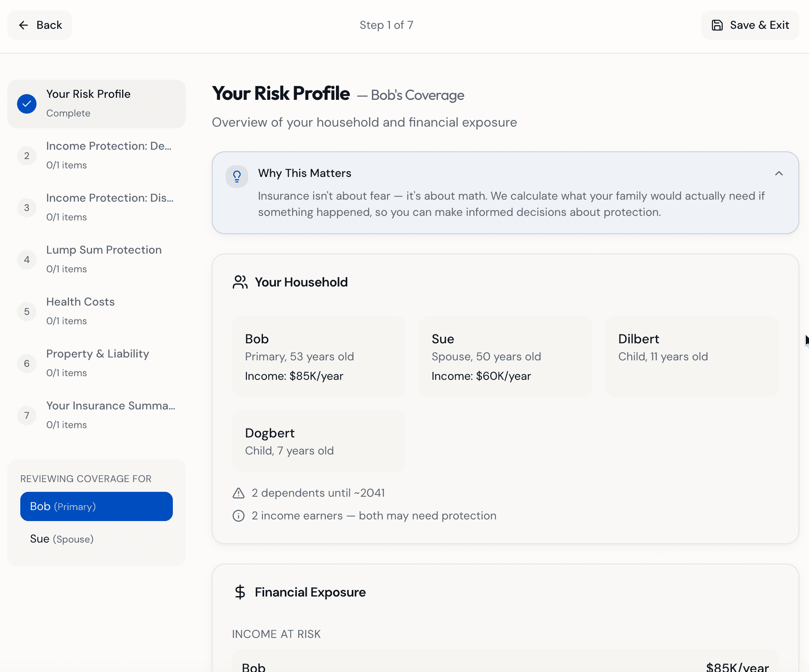This screenshot has height=672, width=809.
Task: Click the back arrow icon
Action: [x=24, y=25]
